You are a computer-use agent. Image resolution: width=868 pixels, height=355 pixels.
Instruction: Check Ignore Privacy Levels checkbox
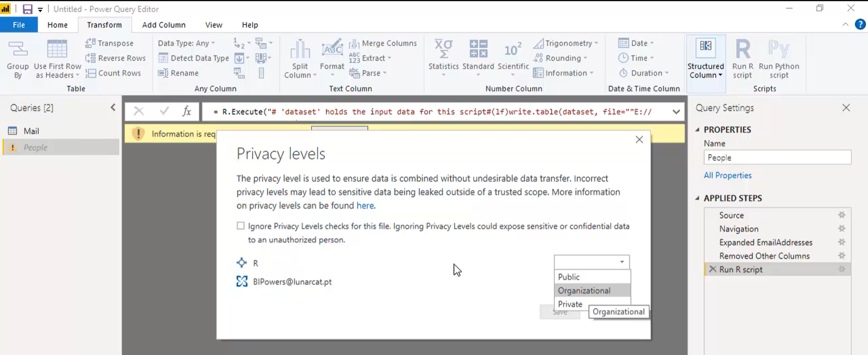point(240,226)
